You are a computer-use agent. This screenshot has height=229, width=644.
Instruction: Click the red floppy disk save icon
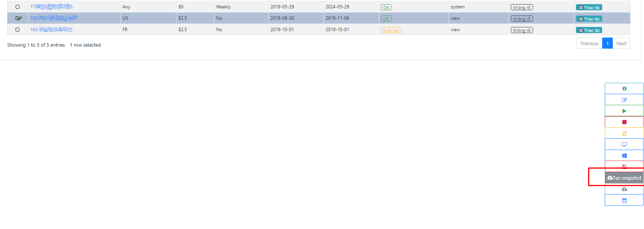[624, 166]
